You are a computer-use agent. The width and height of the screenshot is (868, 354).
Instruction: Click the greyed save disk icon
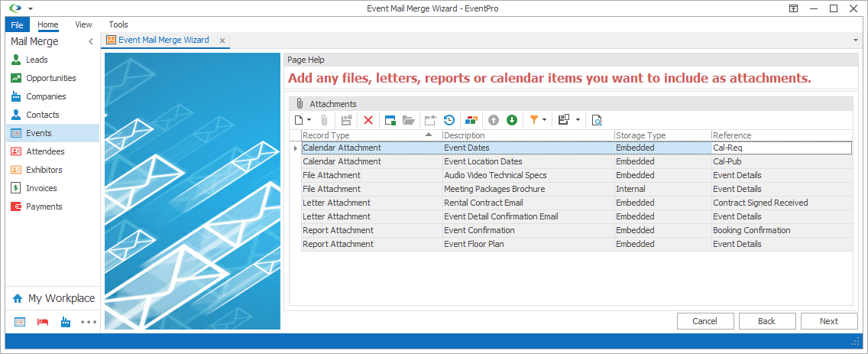[x=347, y=120]
